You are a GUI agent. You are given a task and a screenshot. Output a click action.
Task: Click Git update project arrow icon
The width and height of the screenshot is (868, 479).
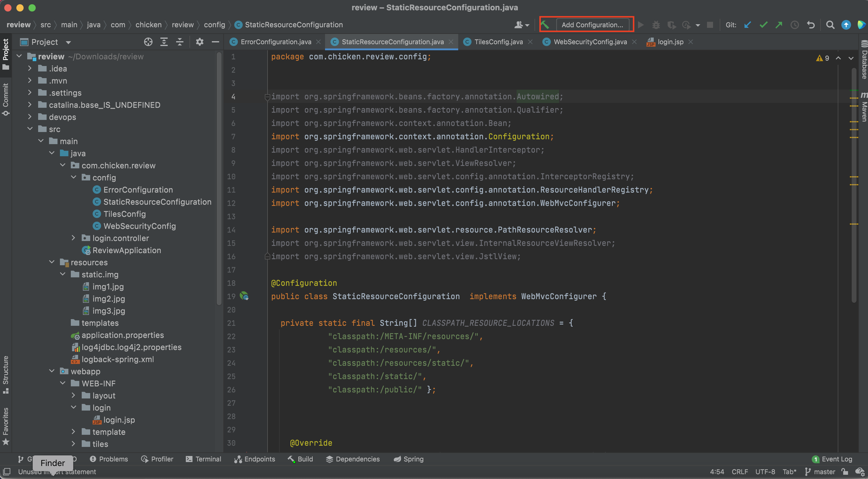[747, 25]
